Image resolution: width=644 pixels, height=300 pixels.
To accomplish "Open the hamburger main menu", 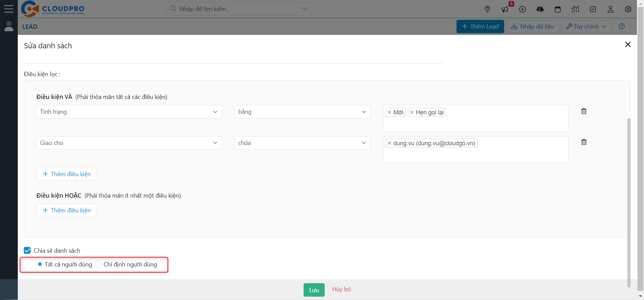I will (x=9, y=9).
